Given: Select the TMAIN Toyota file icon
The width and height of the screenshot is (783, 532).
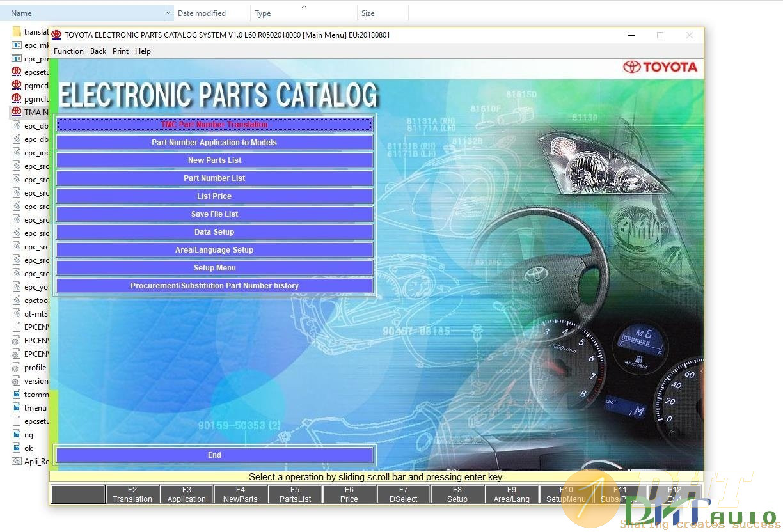Looking at the screenshot, I should (17, 112).
